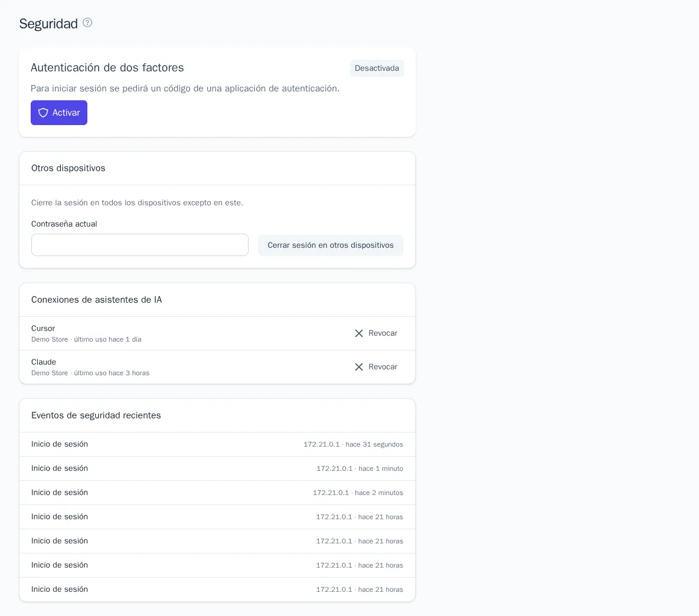Revoke the Cursor assistant connection

click(x=376, y=333)
